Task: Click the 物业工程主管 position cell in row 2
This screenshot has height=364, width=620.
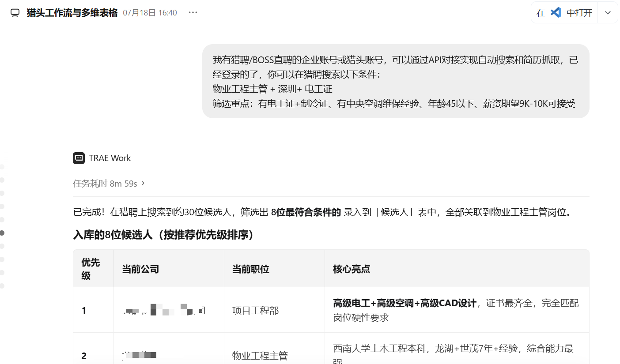Action: click(x=274, y=349)
